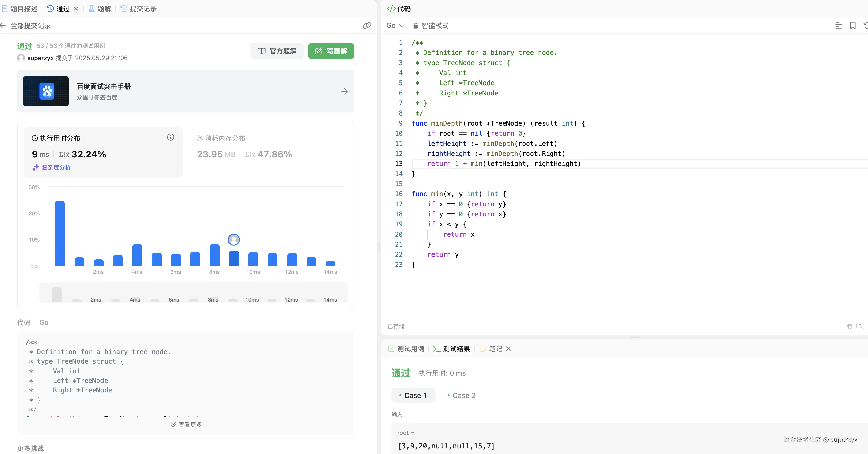
Task: Open the 笔记 tab
Action: [491, 349]
